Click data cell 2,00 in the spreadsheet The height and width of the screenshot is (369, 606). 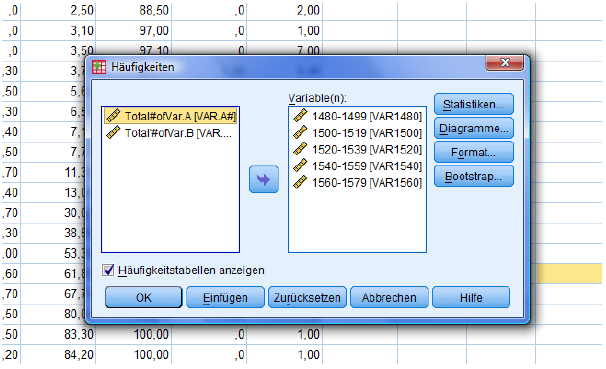[x=284, y=10]
